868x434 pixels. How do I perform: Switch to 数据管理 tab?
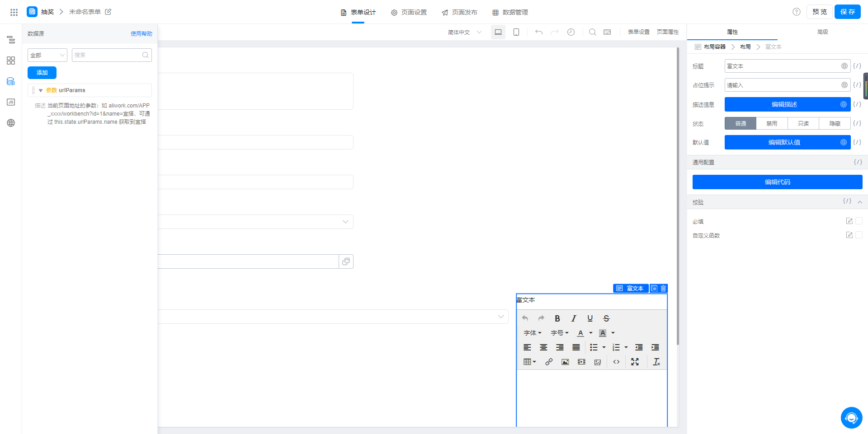click(x=510, y=12)
